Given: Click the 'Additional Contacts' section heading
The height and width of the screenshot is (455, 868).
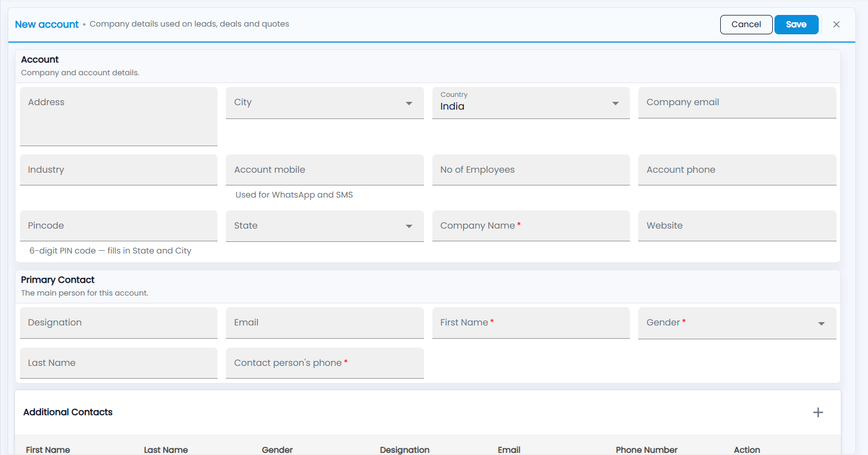Looking at the screenshot, I should coord(68,412).
